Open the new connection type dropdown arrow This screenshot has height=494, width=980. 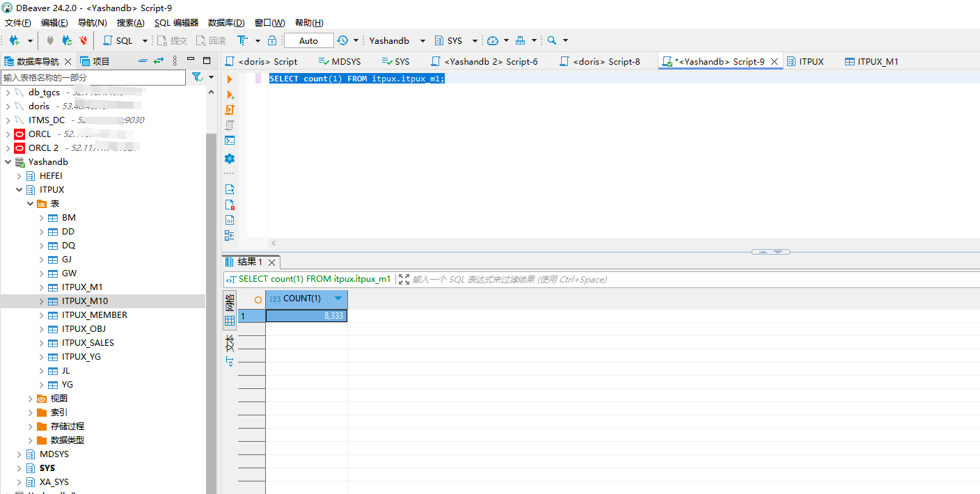coord(30,41)
